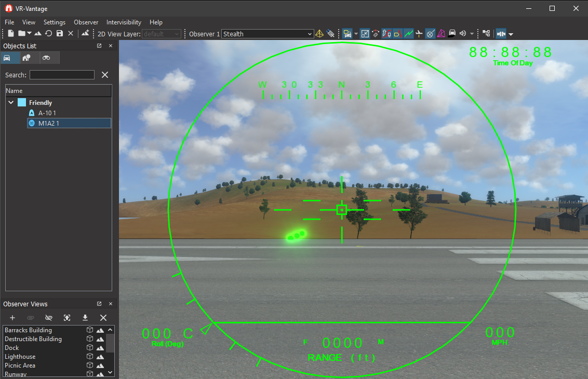
Task: Click the Name column header
Action: click(x=59, y=91)
